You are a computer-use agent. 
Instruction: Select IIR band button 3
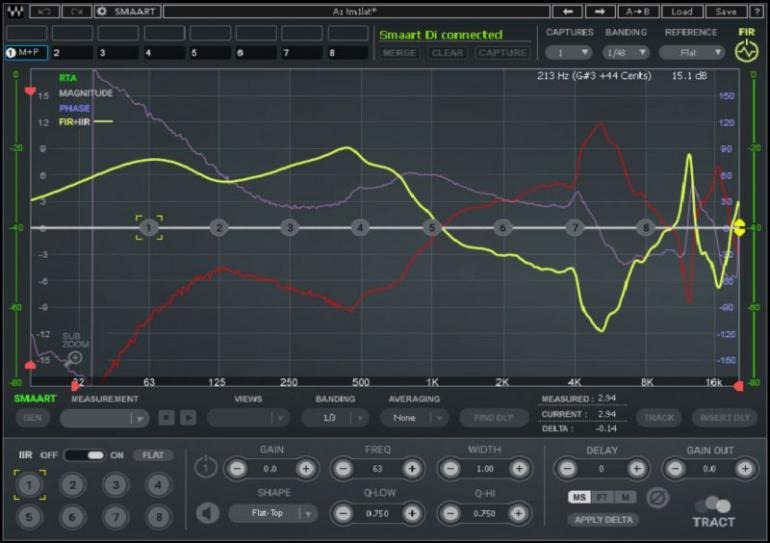point(115,485)
